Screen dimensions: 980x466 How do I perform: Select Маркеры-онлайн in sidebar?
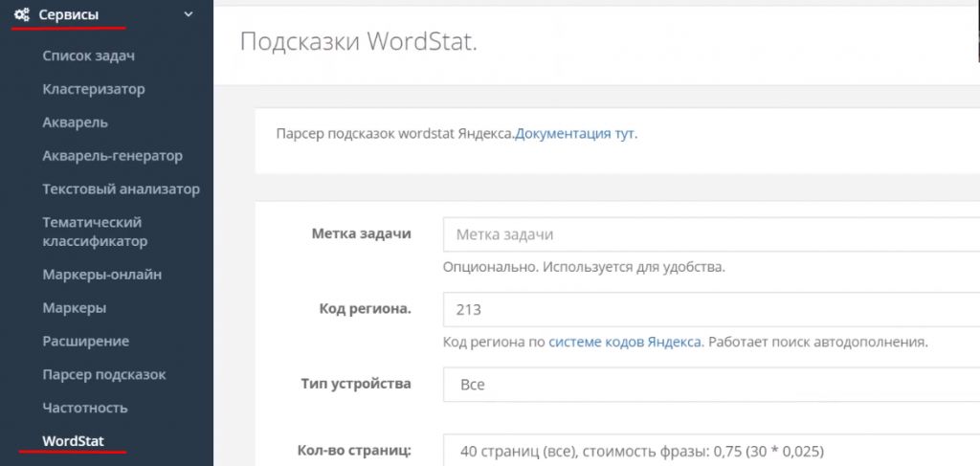click(x=102, y=275)
